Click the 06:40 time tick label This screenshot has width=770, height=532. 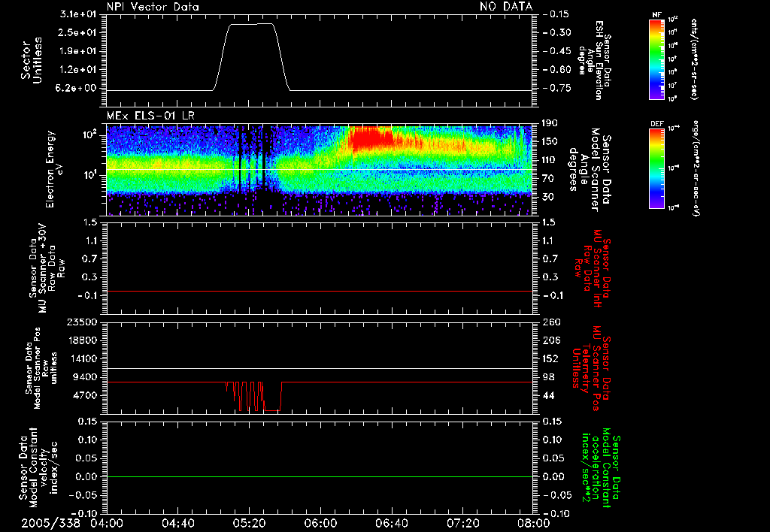[x=391, y=523]
